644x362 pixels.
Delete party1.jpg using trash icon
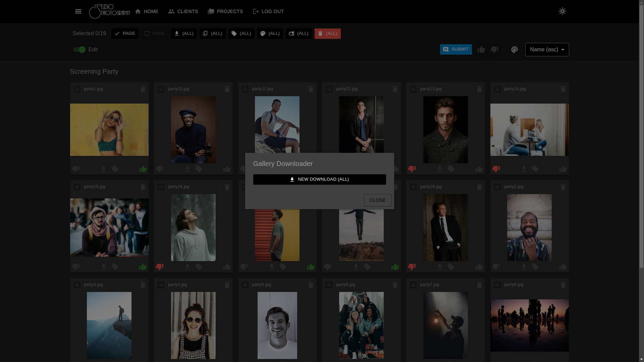pos(143,89)
